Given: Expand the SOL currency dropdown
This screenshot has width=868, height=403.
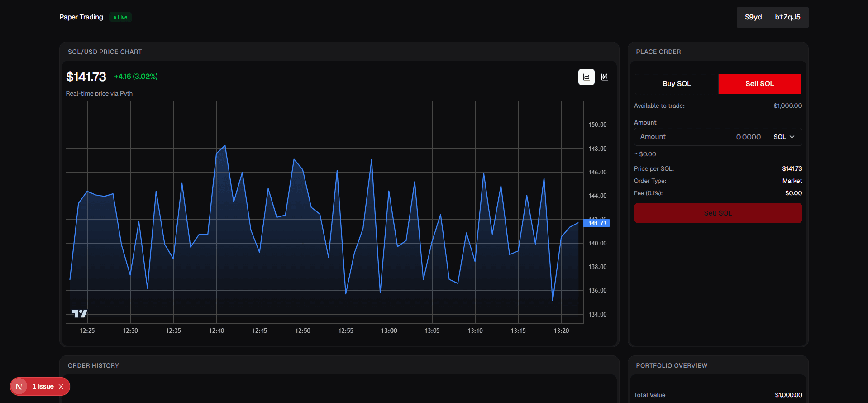Looking at the screenshot, I should click(x=784, y=137).
